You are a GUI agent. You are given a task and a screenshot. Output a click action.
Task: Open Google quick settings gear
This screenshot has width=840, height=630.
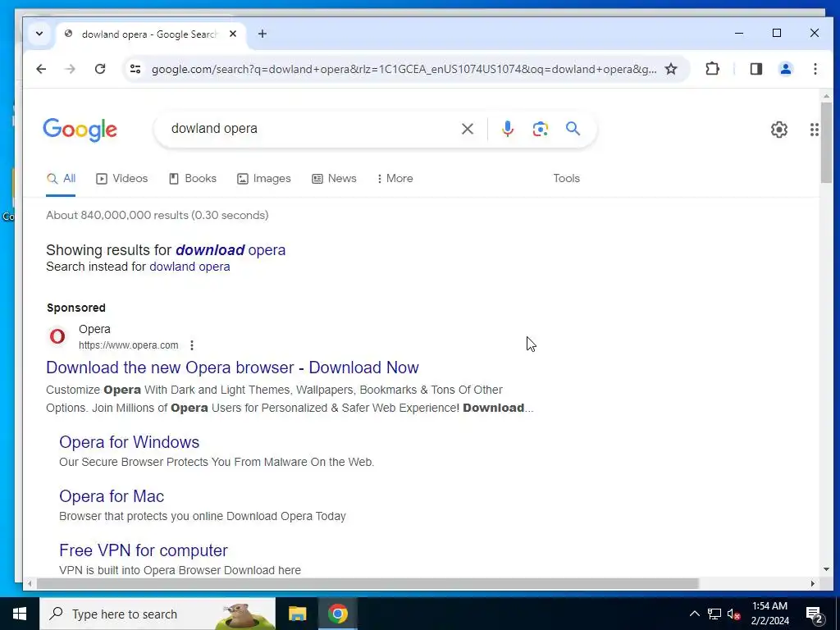[779, 129]
